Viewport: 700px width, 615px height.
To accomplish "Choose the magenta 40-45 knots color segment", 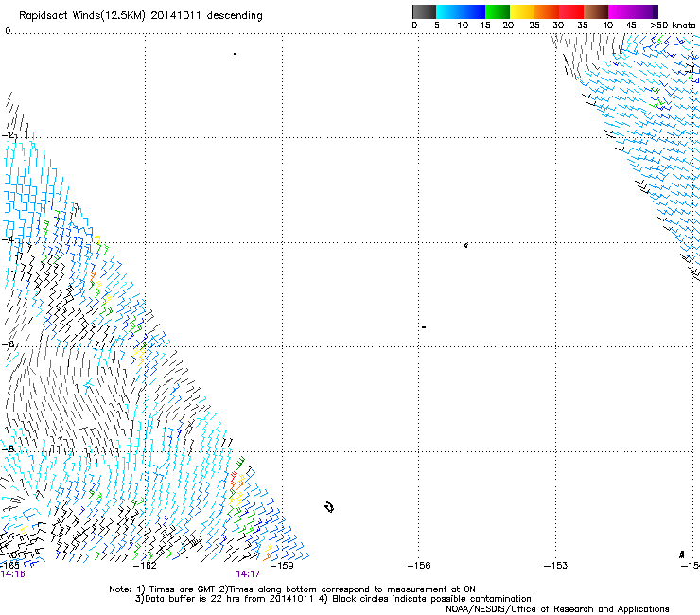I will point(621,11).
